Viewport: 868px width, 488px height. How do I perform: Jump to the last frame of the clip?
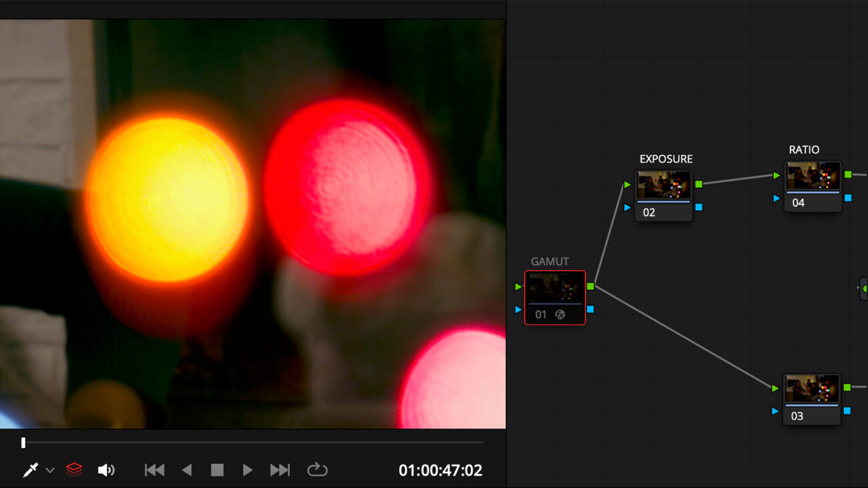pos(280,469)
